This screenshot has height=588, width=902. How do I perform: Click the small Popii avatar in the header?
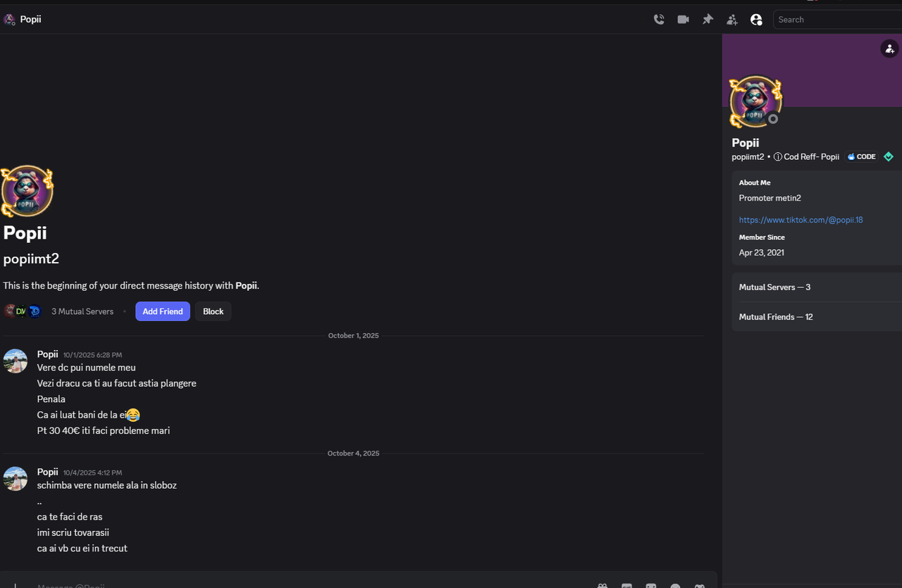(x=9, y=20)
